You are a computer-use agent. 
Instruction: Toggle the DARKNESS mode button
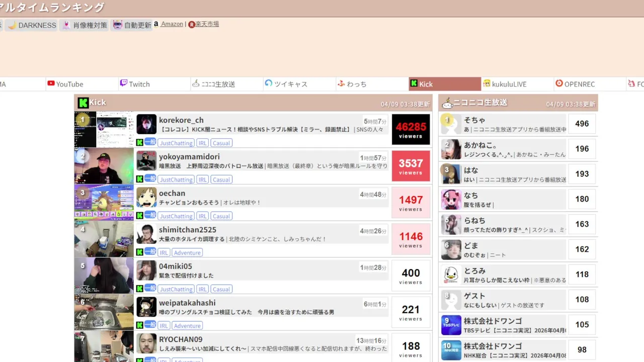point(32,25)
